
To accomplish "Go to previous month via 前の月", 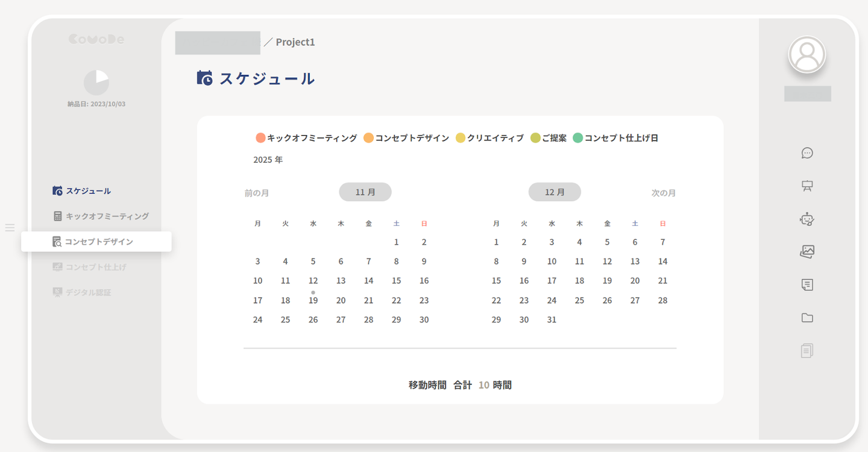I will point(257,193).
